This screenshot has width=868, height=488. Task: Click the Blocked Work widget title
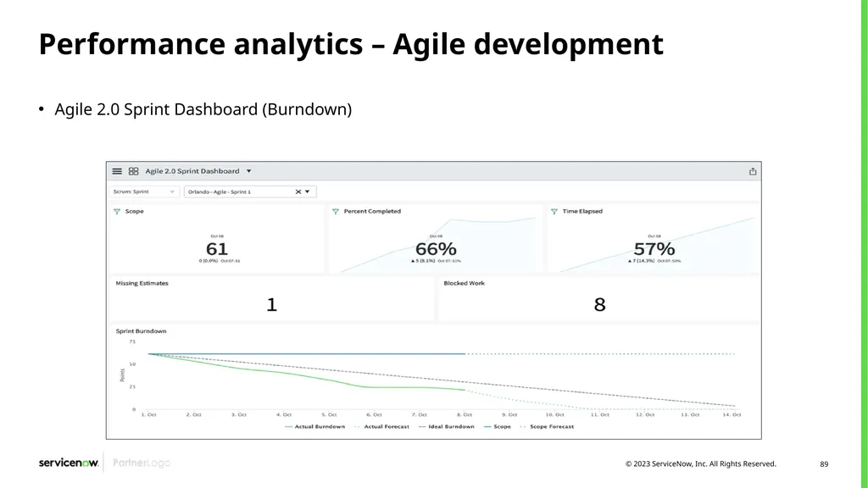tap(464, 283)
